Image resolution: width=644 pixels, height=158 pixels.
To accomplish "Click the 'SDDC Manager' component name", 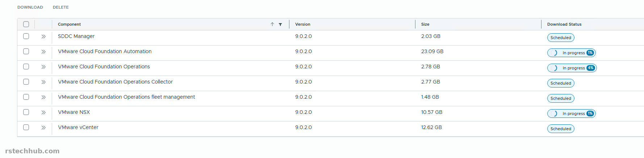I will 76,36.
